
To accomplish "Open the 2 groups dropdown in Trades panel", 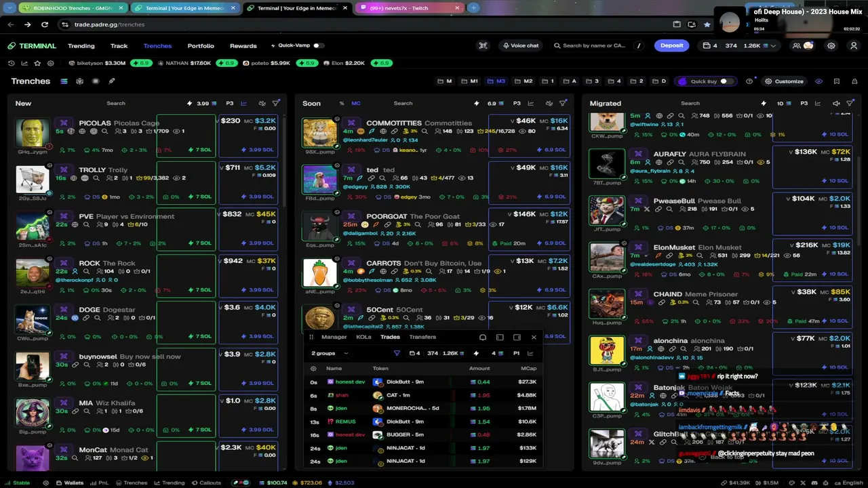I will click(330, 353).
